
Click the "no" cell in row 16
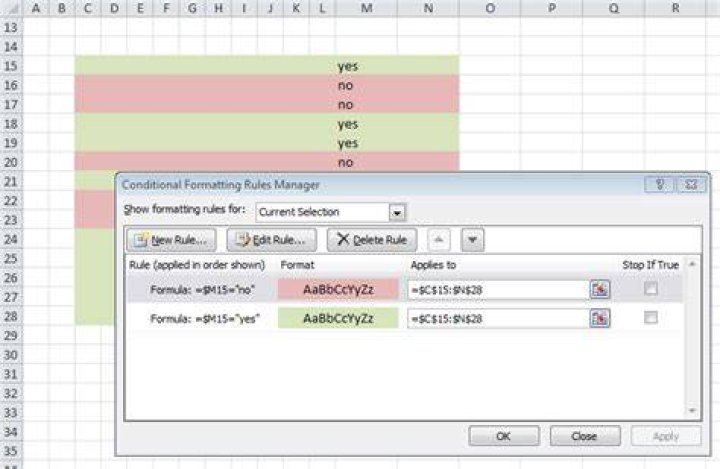click(366, 85)
